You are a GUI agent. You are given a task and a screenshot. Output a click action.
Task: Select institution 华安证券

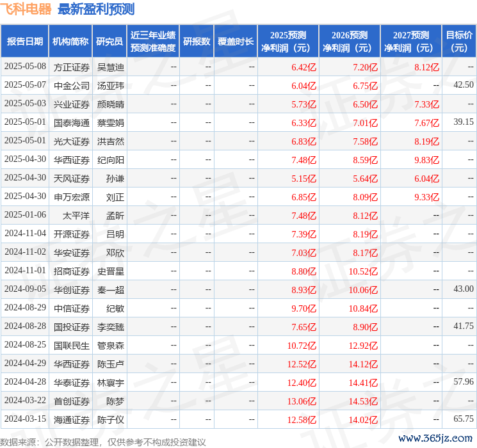pos(72,253)
